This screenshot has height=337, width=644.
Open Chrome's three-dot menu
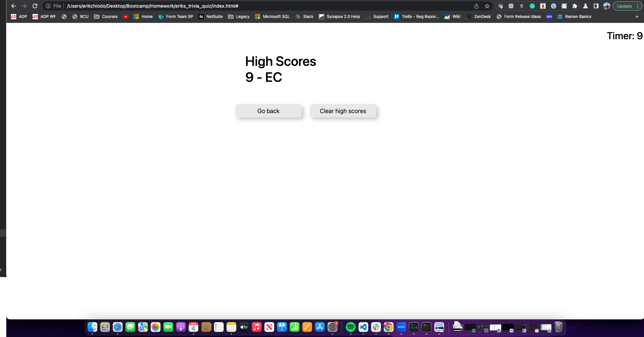pos(638,6)
